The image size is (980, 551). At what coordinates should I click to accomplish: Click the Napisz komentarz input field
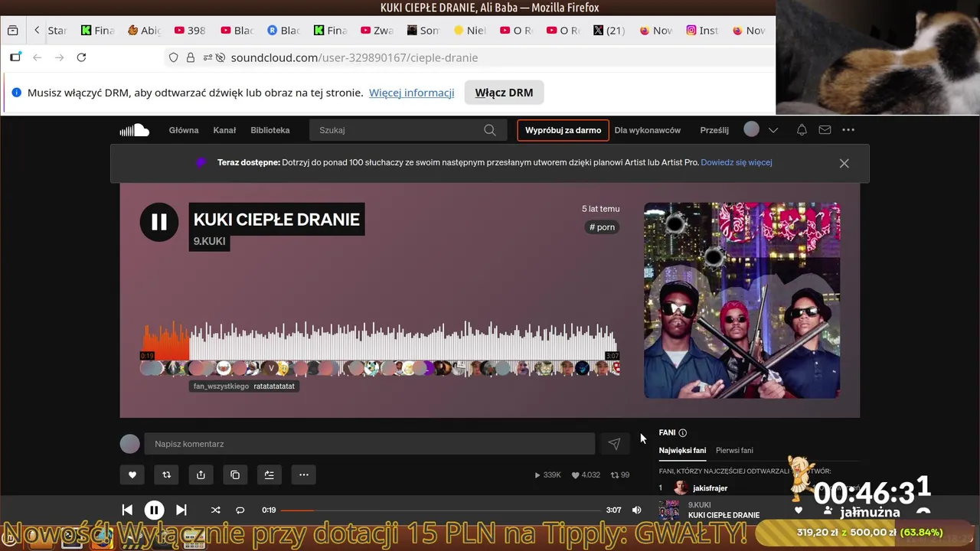point(369,444)
